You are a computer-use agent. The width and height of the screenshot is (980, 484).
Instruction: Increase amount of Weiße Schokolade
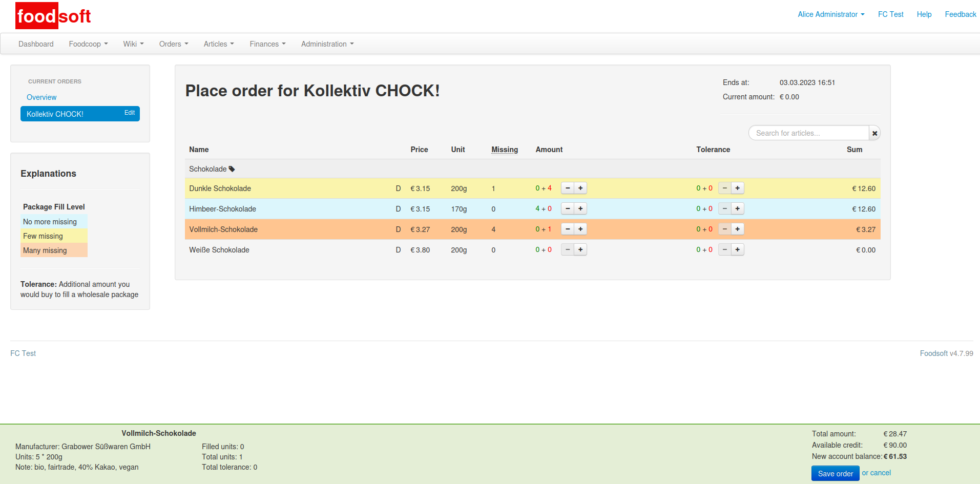point(580,250)
